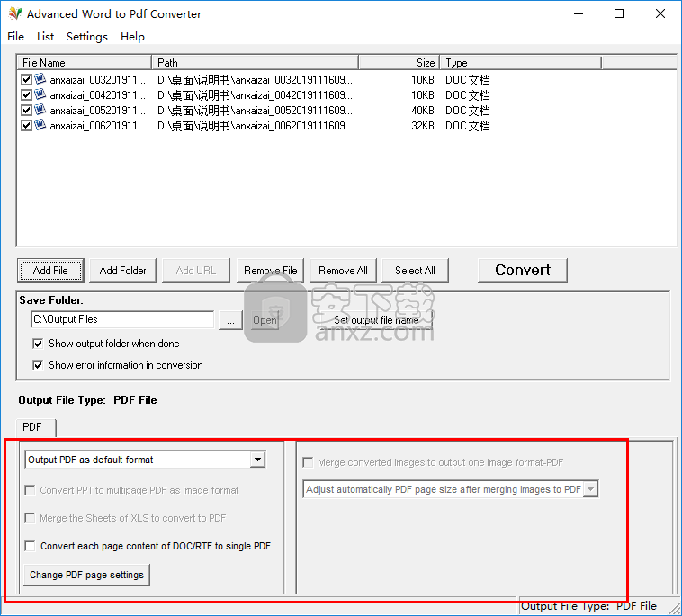
Task: Click the Add Folder button
Action: pyautogui.click(x=122, y=271)
